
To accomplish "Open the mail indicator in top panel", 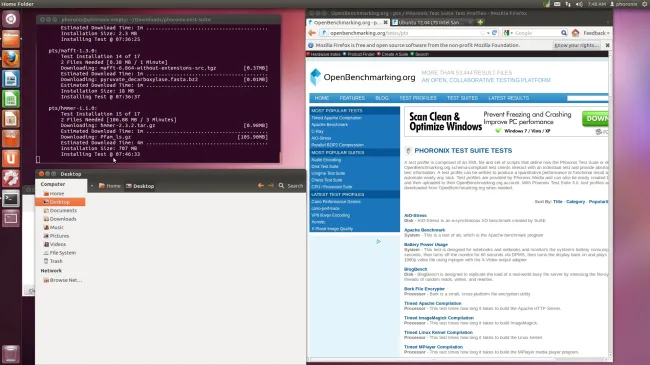I will click(x=557, y=4).
